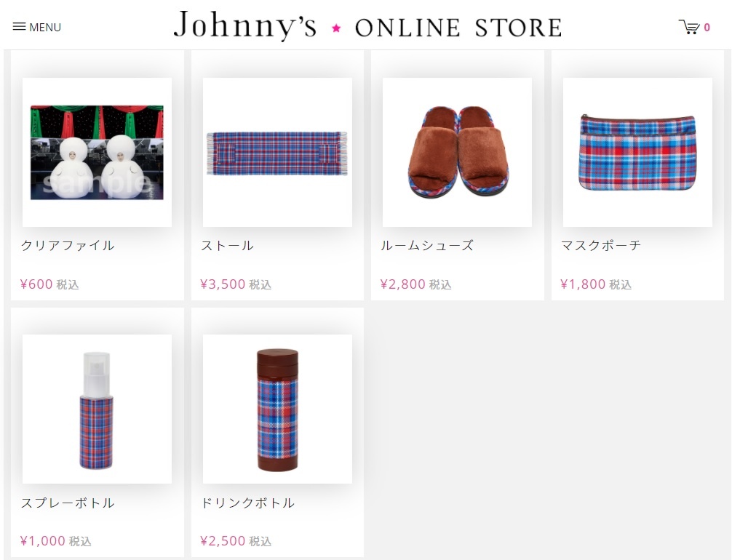732x560 pixels.
Task: Click the ドリンクボトル product title
Action: pyautogui.click(x=248, y=503)
